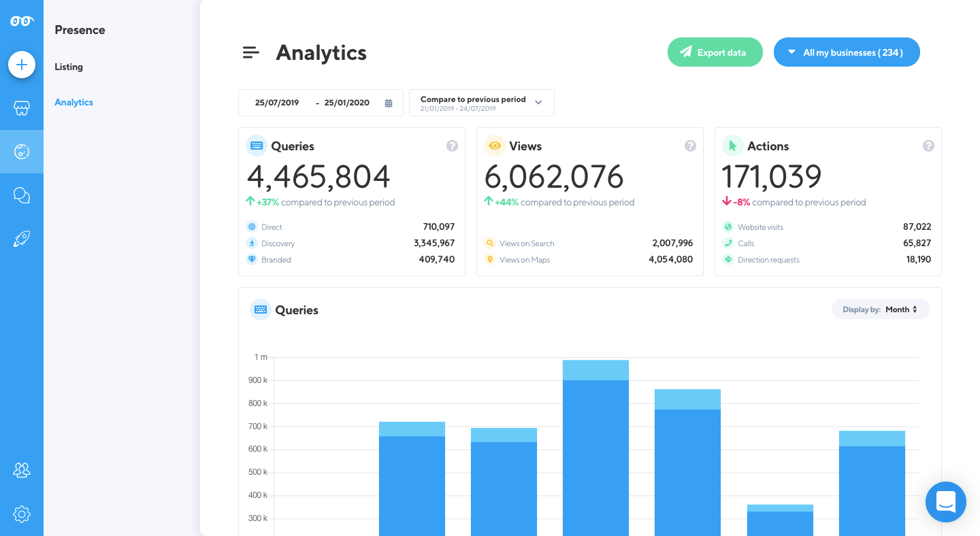
Task: Toggle the hamburger menu beside Analytics title
Action: 251,52
